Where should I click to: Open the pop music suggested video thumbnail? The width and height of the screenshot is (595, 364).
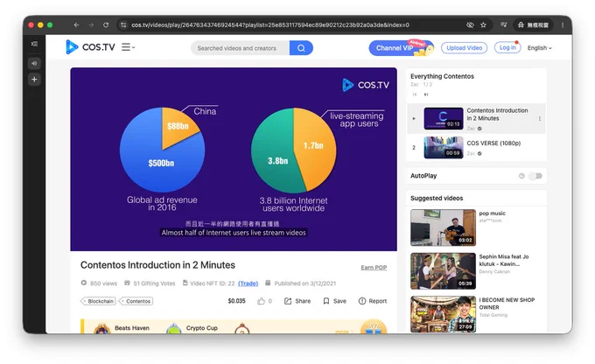coord(443,227)
